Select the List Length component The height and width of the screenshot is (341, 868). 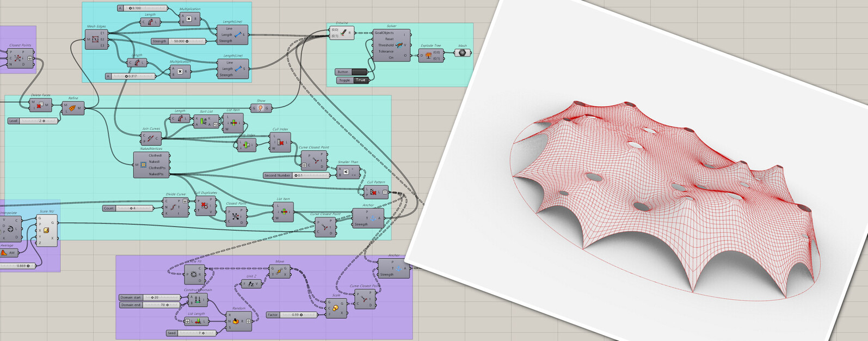click(x=197, y=321)
